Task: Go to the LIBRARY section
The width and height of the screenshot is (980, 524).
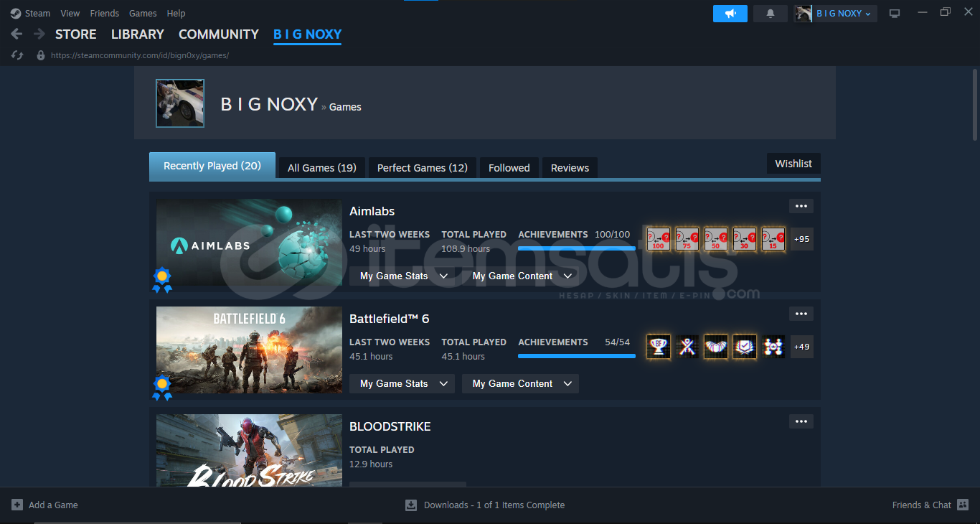Action: [x=138, y=34]
